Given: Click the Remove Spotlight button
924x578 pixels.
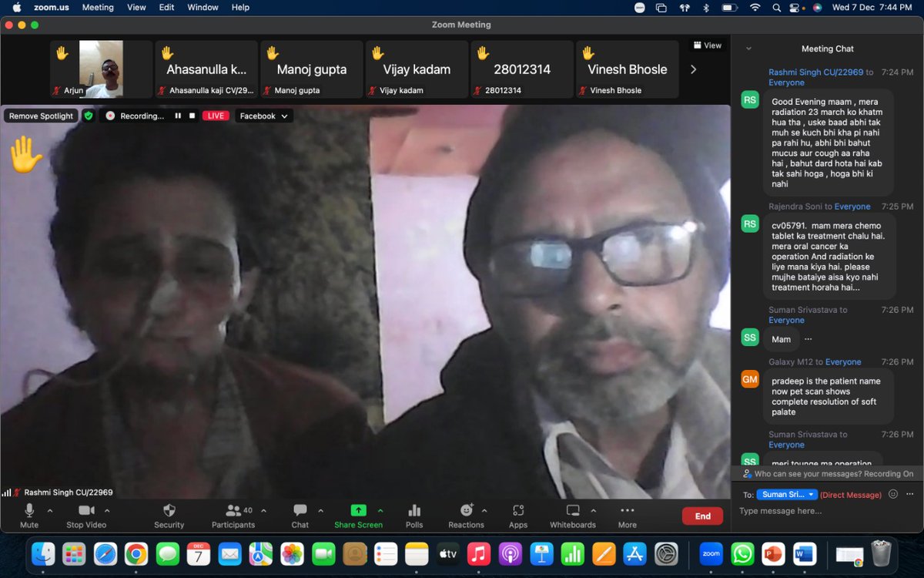Looking at the screenshot, I should tap(42, 116).
